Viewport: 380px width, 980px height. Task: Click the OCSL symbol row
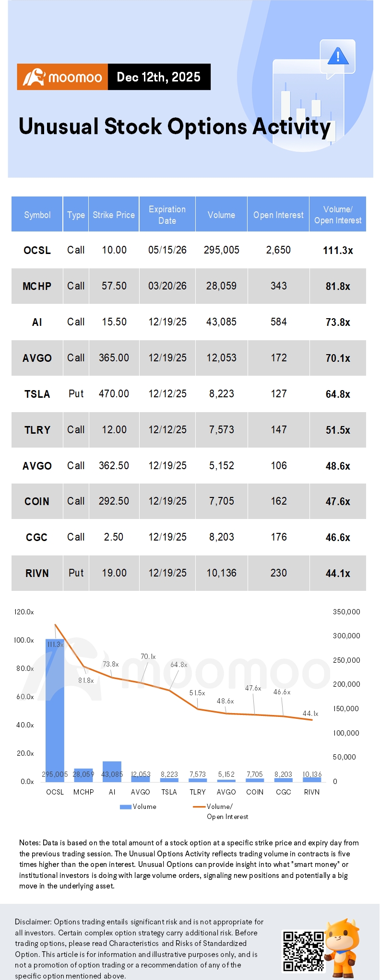(189, 250)
